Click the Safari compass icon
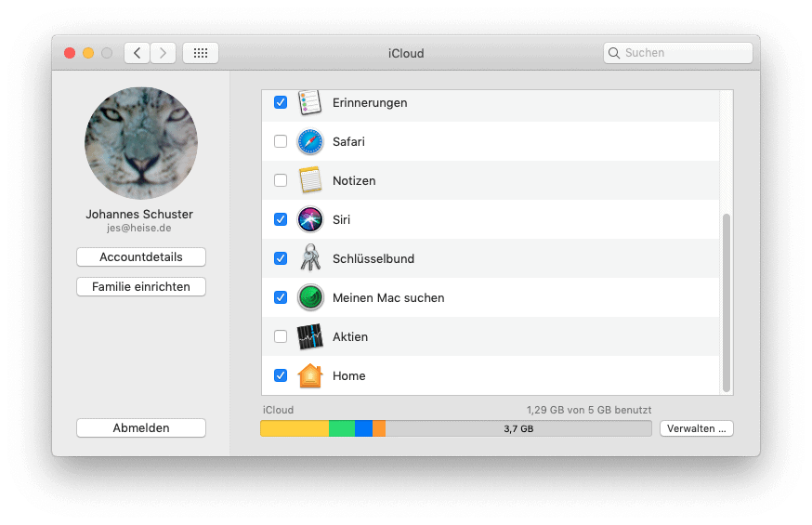Screen dimensions: 812x525 [x=309, y=142]
